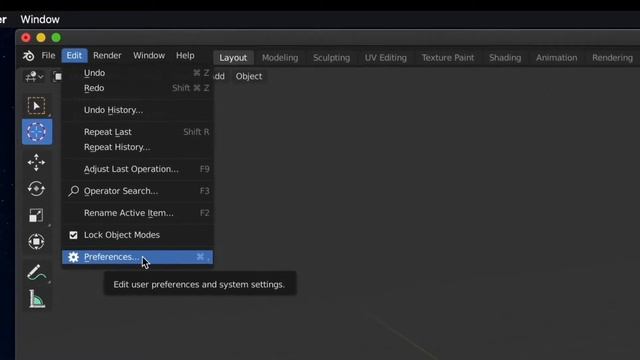Switch to the Sculpting workspace tab
The image size is (640, 360).
(331, 58)
